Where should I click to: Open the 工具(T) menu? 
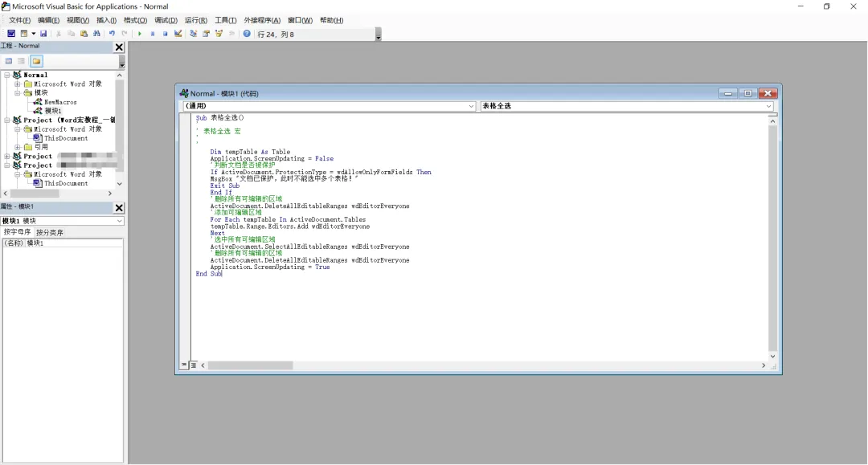[x=225, y=20]
